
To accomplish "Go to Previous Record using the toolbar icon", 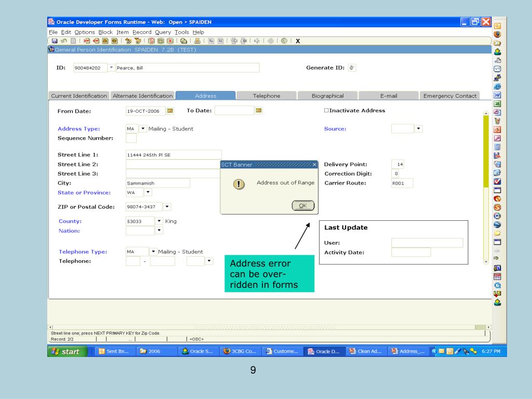I will click(105, 41).
